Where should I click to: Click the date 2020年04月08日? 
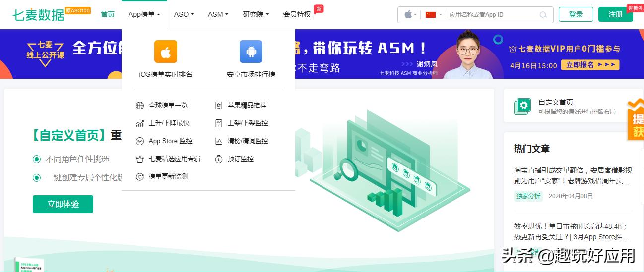click(571, 196)
